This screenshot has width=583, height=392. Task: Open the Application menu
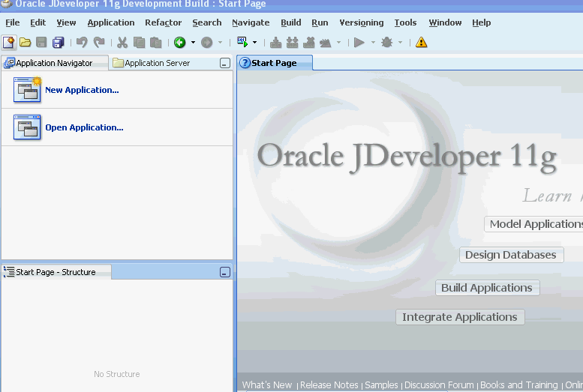click(x=111, y=22)
